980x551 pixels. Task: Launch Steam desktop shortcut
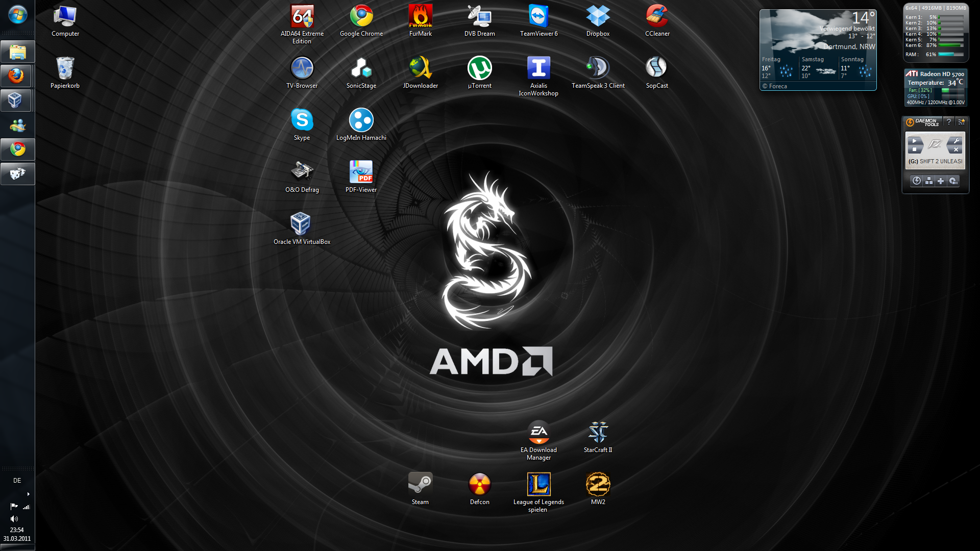420,484
